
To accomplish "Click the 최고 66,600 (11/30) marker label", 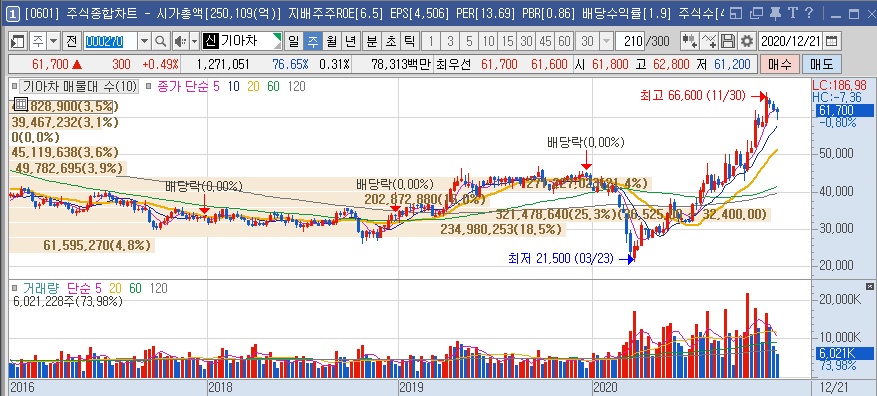I will pos(693,96).
